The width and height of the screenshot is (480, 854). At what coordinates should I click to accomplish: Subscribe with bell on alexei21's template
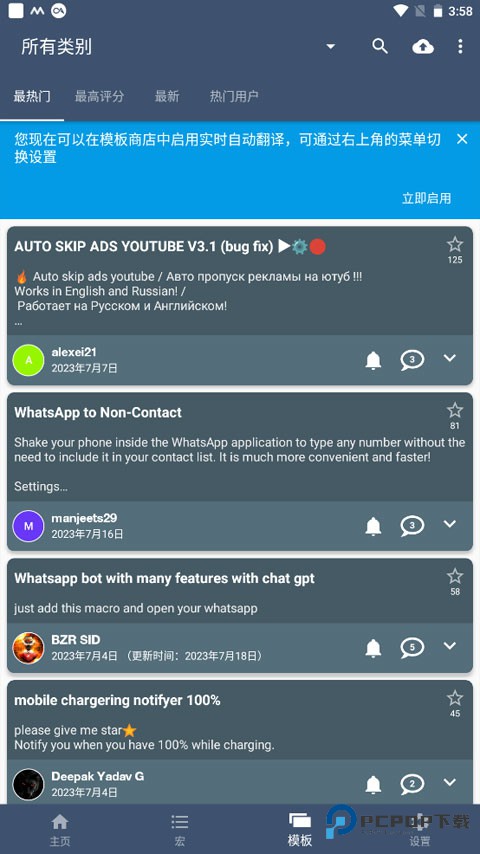coord(373,360)
